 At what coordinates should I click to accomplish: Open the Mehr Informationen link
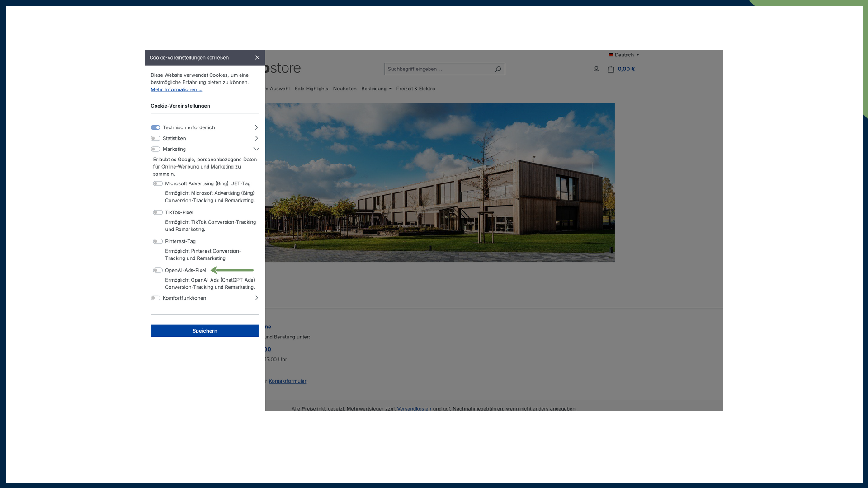(x=176, y=89)
